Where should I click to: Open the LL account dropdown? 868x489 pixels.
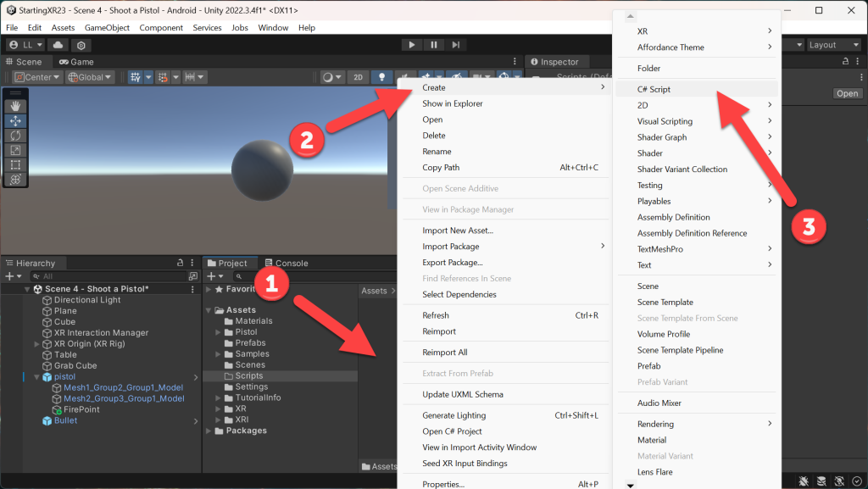(x=25, y=45)
